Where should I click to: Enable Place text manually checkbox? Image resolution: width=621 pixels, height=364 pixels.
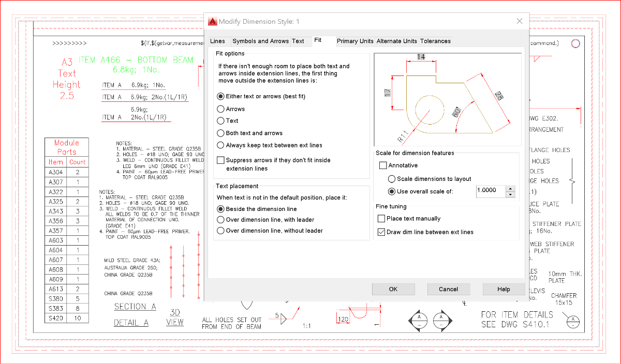pyautogui.click(x=381, y=219)
